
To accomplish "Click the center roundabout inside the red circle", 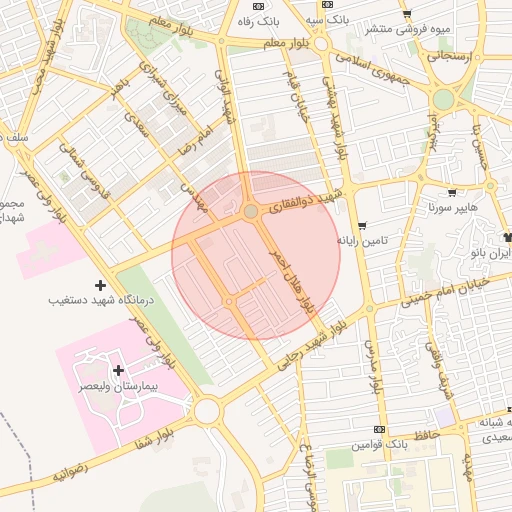I will click(251, 211).
